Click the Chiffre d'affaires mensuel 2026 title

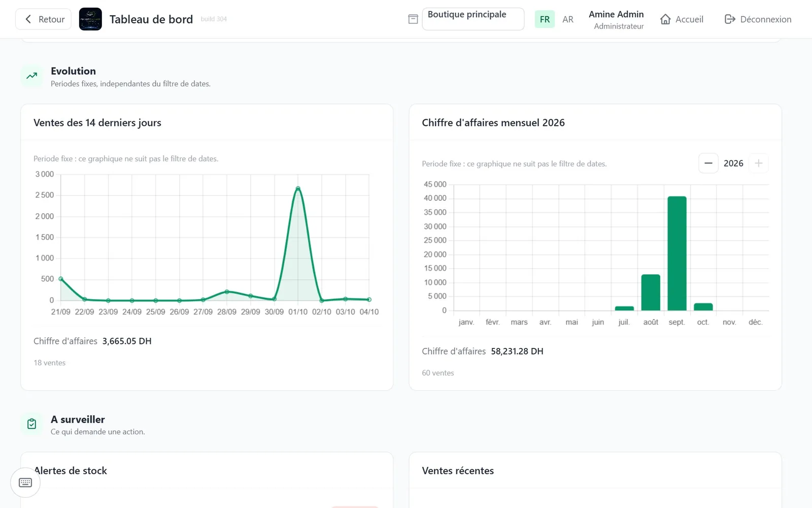coord(493,122)
